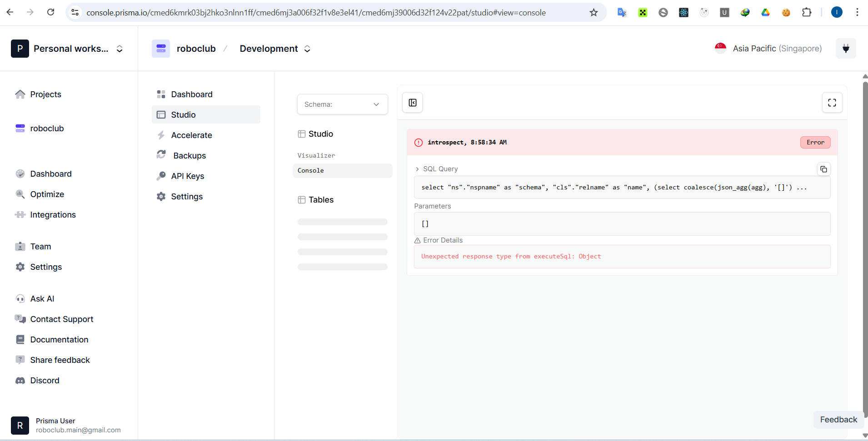This screenshot has width=868, height=441.
Task: Click the Asia Pacific (Singapore) region label
Action: pyautogui.click(x=777, y=49)
